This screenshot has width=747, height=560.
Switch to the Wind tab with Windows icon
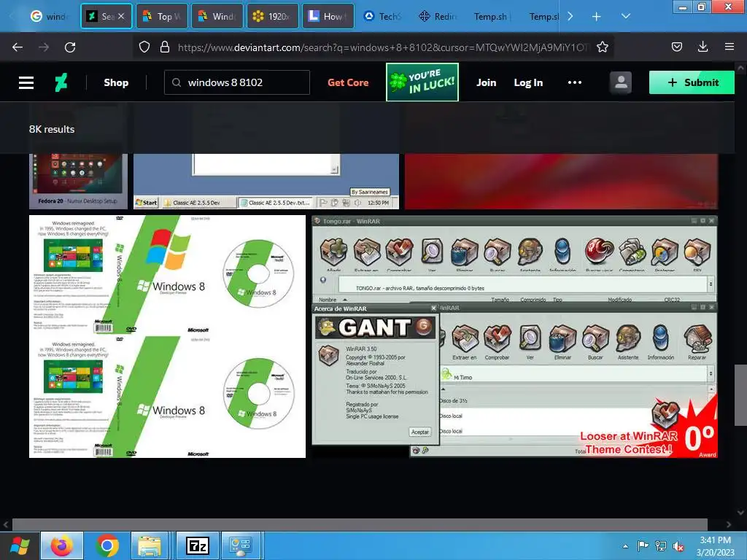click(x=217, y=16)
